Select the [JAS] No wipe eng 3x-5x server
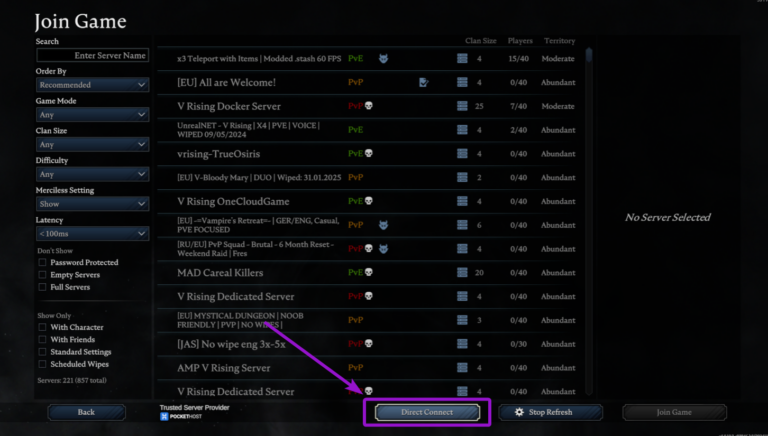Screen dimensions: 768x436 [x=369, y=344]
